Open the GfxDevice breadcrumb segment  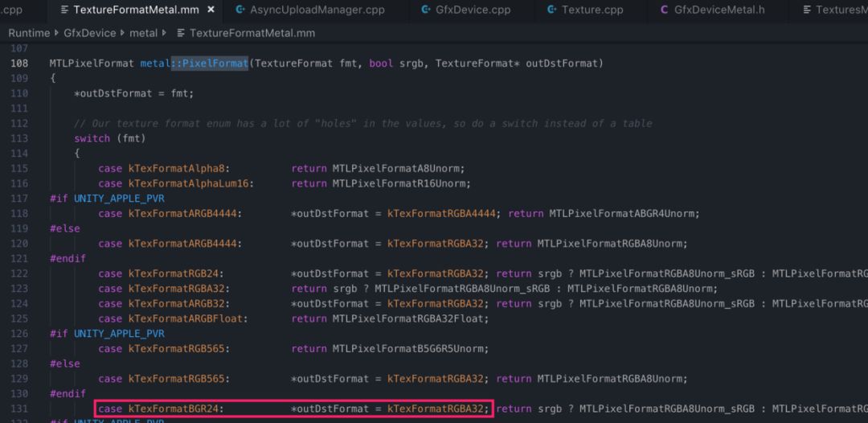coord(90,33)
